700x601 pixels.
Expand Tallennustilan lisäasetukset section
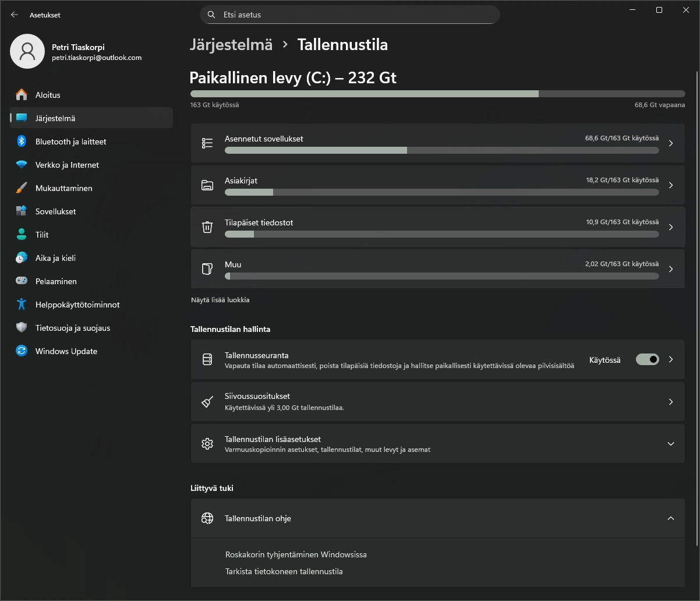click(x=670, y=444)
